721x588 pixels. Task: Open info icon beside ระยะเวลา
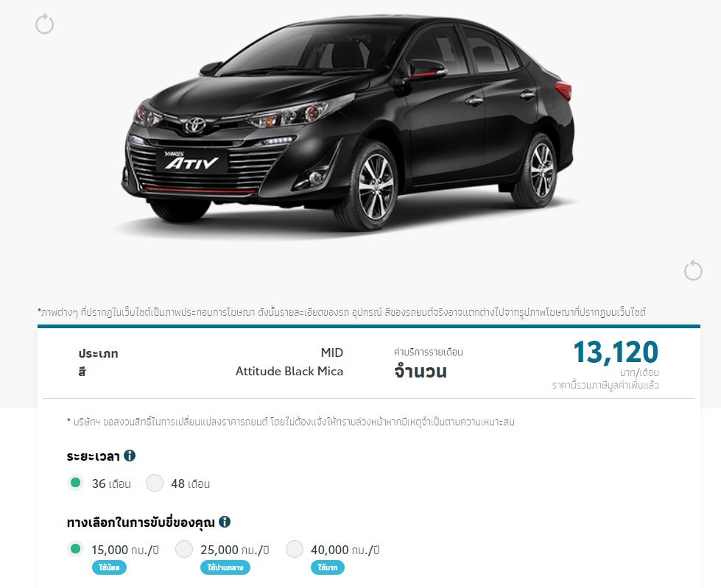tap(130, 456)
